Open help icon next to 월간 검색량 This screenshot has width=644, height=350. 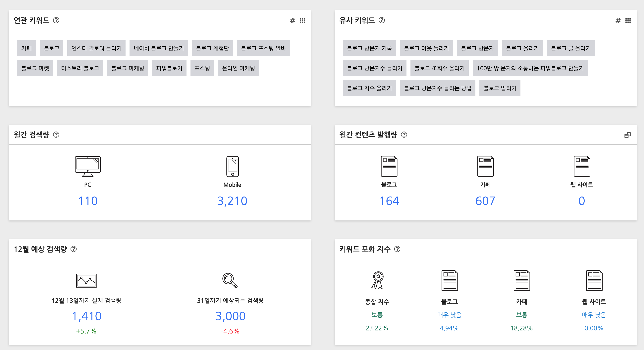[x=56, y=135]
